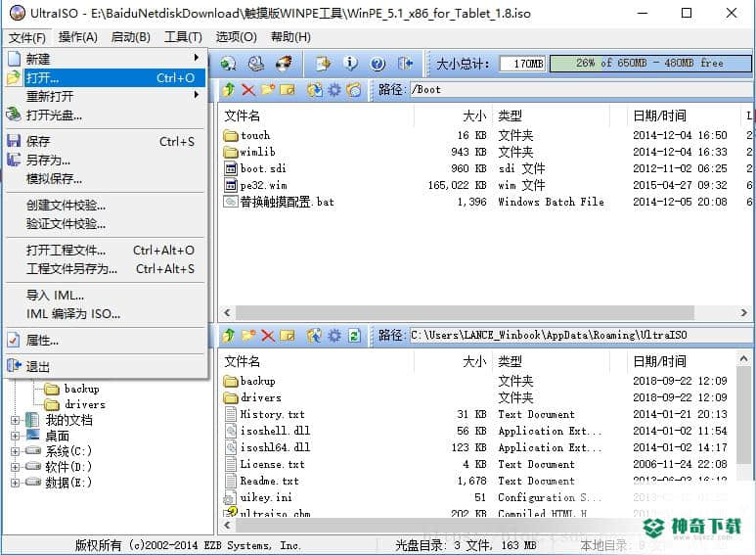This screenshot has width=756, height=555.
Task: Choose 保存 menu entry
Action: click(107, 141)
